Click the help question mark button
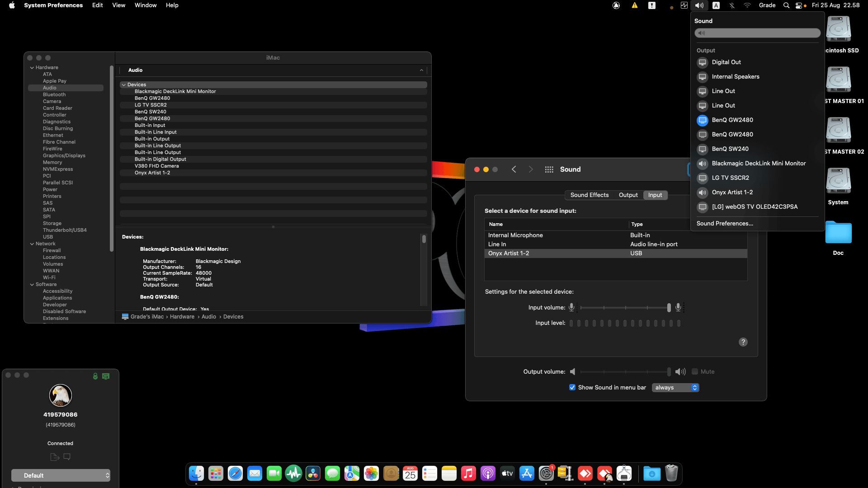Image resolution: width=868 pixels, height=488 pixels. click(743, 342)
